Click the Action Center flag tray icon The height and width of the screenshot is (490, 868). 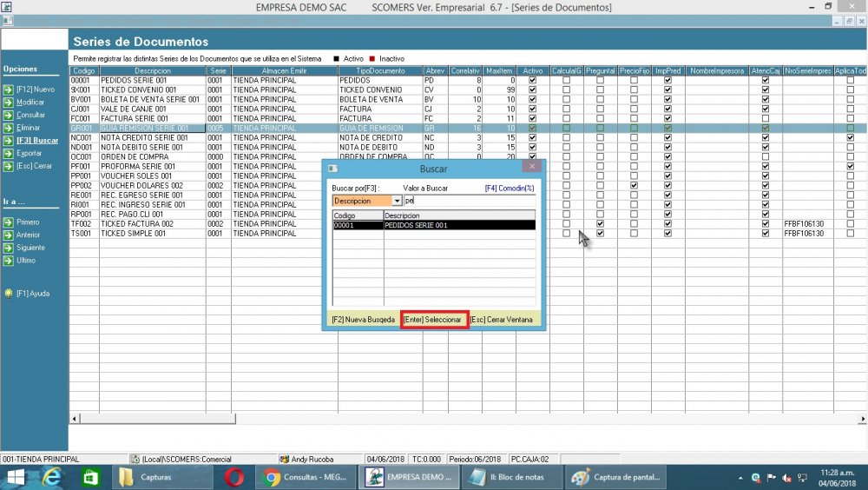coord(771,478)
